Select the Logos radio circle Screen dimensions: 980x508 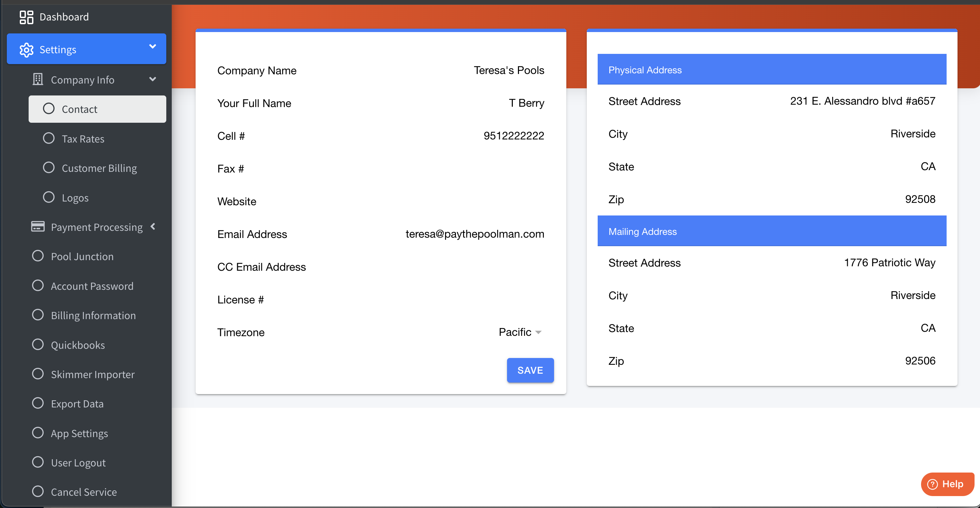(49, 197)
